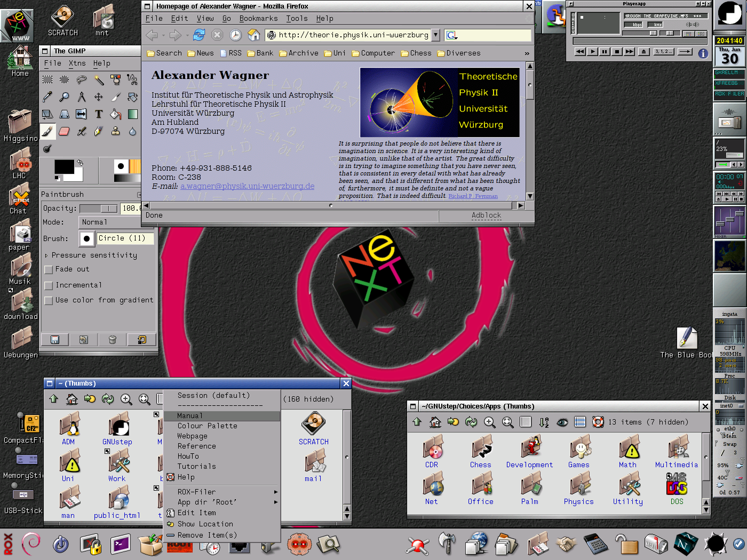Click the black foreground color swatch
Screen dimensions: 747x560
coord(65,167)
